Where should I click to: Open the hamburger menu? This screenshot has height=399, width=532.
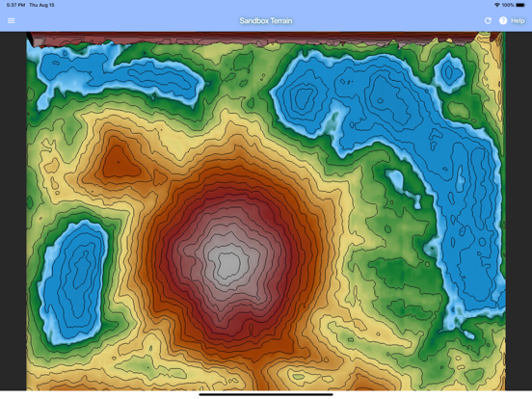click(12, 20)
